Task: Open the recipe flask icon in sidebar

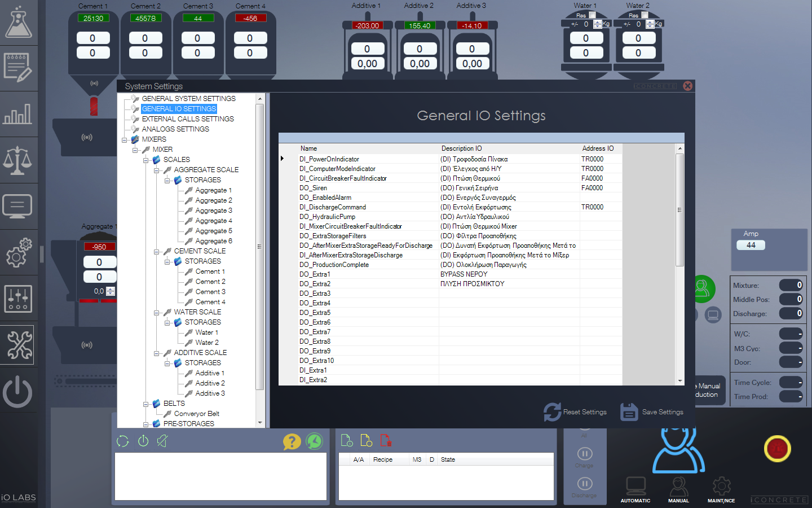Action: coord(18,23)
